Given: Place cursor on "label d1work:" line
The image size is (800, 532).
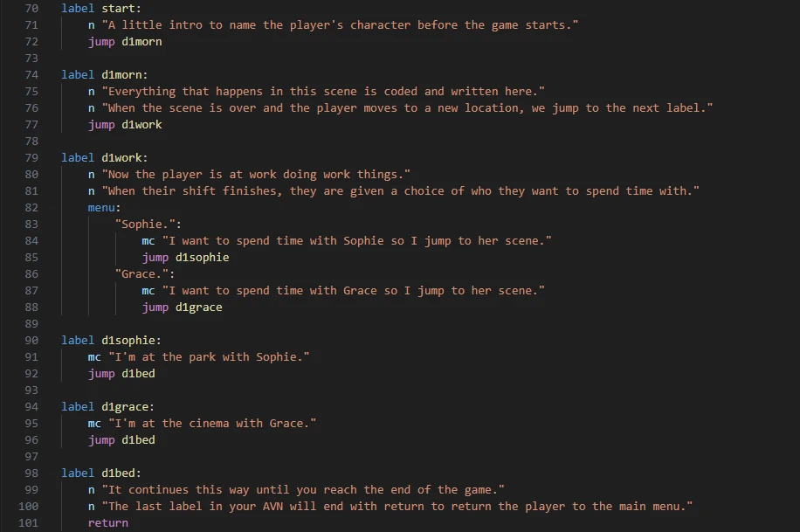Looking at the screenshot, I should tap(99, 157).
